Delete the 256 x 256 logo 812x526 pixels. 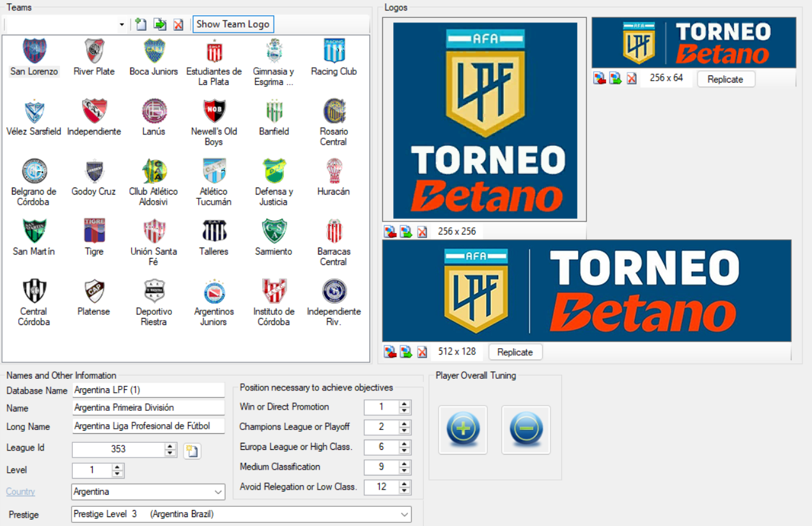(x=422, y=232)
